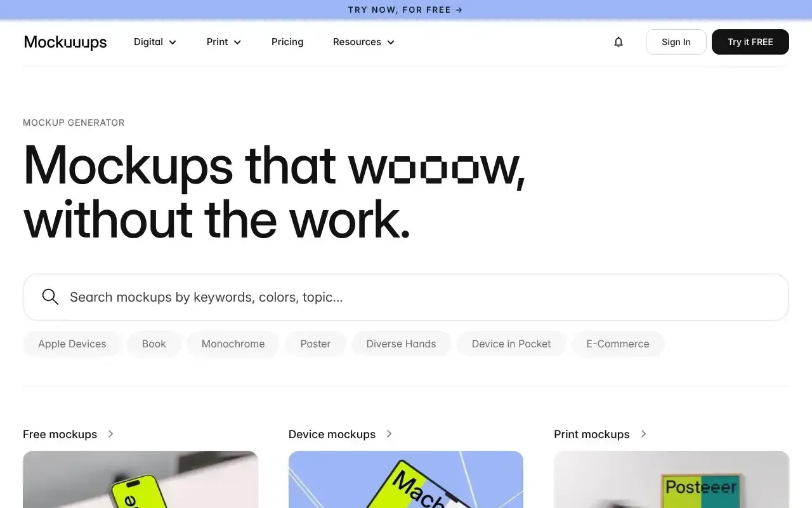
Task: Select the Pricing menu item
Action: pyautogui.click(x=287, y=42)
